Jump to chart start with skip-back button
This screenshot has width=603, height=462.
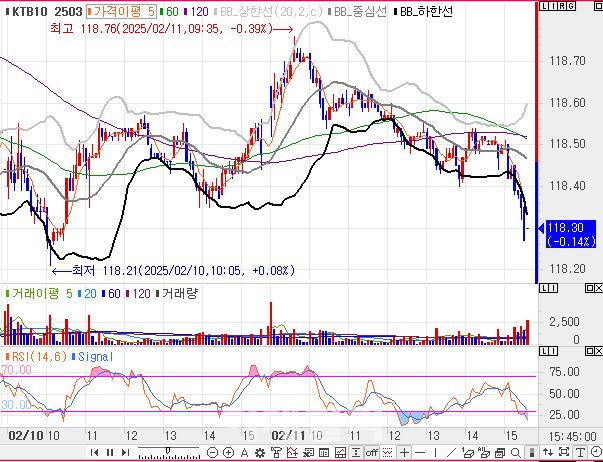pos(95,453)
